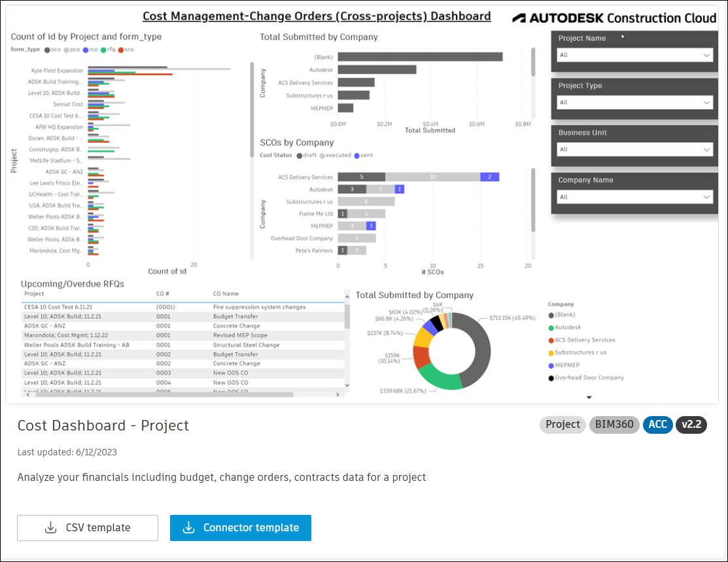Open the Business Unit dropdown

tap(634, 150)
